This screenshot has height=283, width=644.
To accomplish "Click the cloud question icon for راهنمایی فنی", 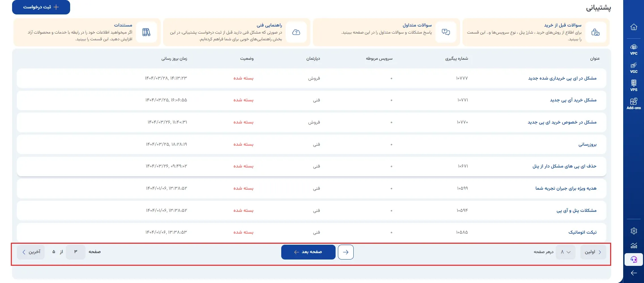I will 296,32.
